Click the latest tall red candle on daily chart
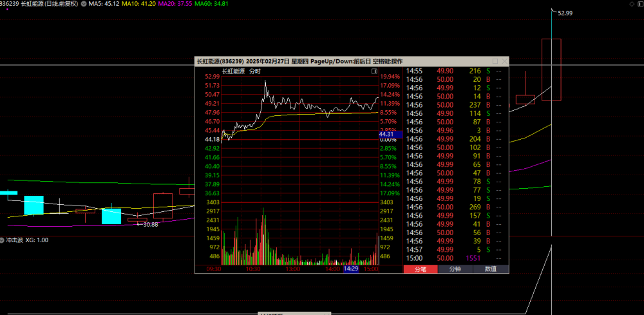Image resolution: width=644 pixels, height=315 pixels. 551,70
